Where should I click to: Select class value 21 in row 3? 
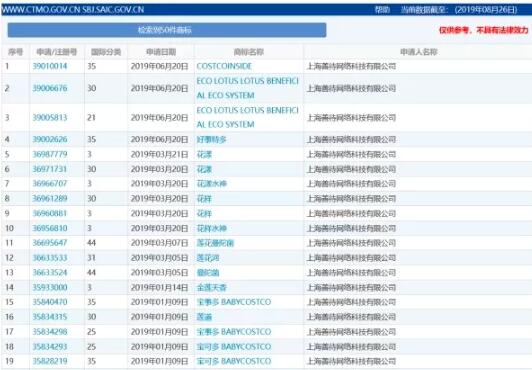pyautogui.click(x=92, y=118)
